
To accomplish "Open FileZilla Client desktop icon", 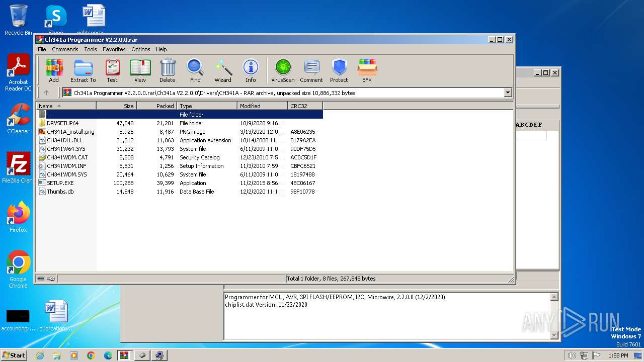I will [18, 168].
